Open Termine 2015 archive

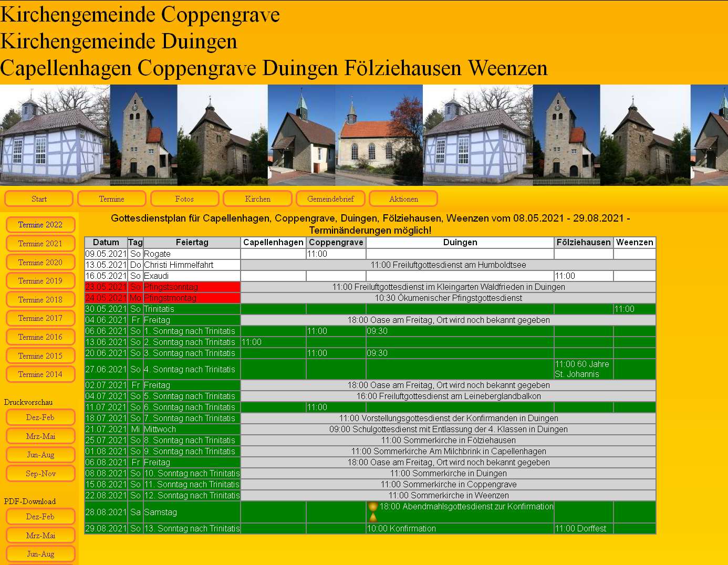tap(40, 355)
